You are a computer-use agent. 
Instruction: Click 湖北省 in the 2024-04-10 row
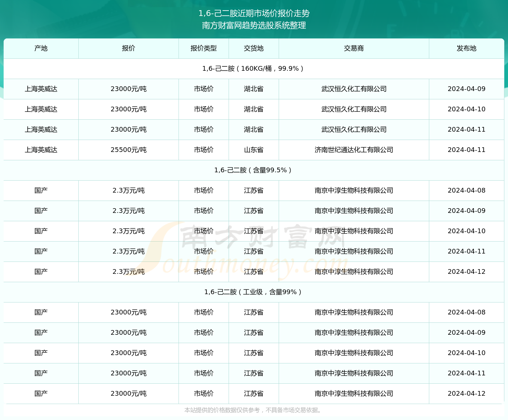click(254, 109)
